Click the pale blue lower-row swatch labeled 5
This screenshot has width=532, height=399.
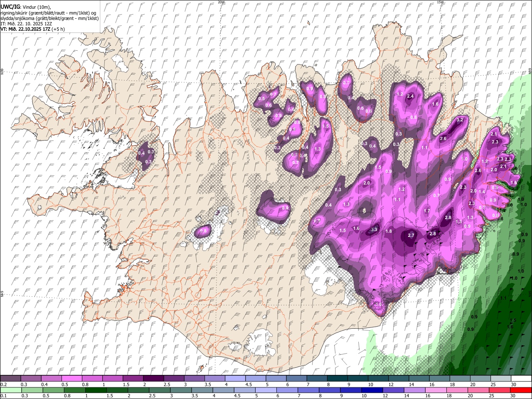click(266, 390)
